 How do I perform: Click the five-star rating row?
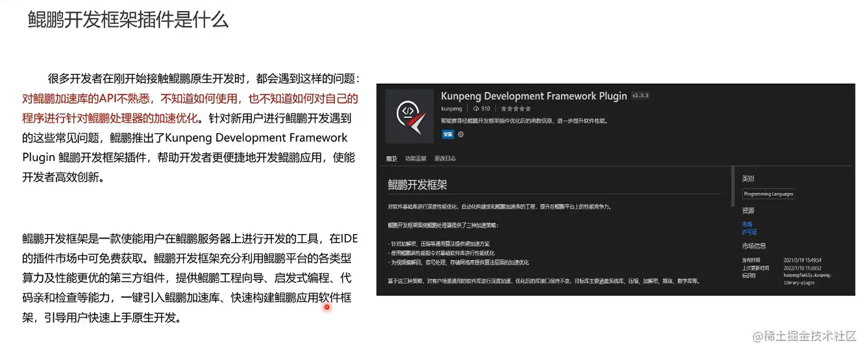point(515,109)
